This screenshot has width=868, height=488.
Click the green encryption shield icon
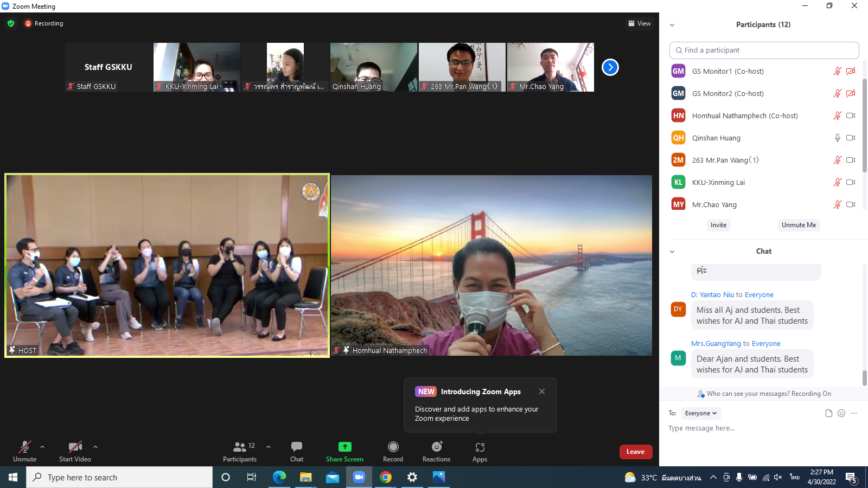click(11, 23)
